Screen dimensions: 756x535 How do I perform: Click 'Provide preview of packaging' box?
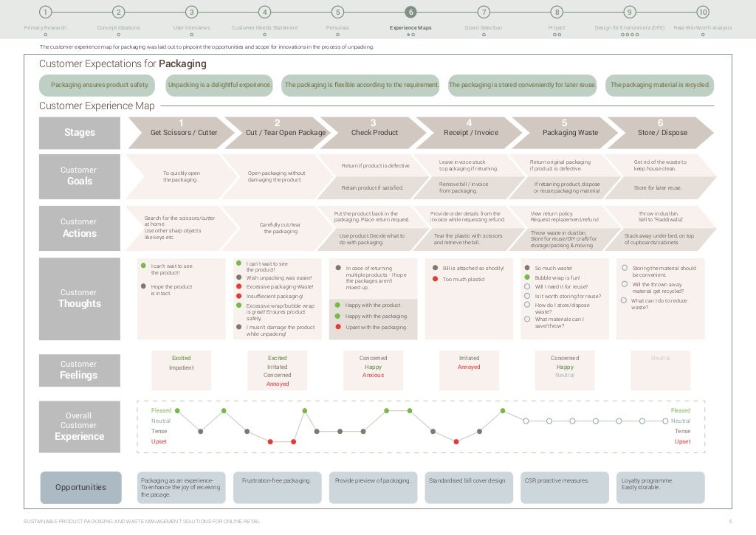pos(373,487)
